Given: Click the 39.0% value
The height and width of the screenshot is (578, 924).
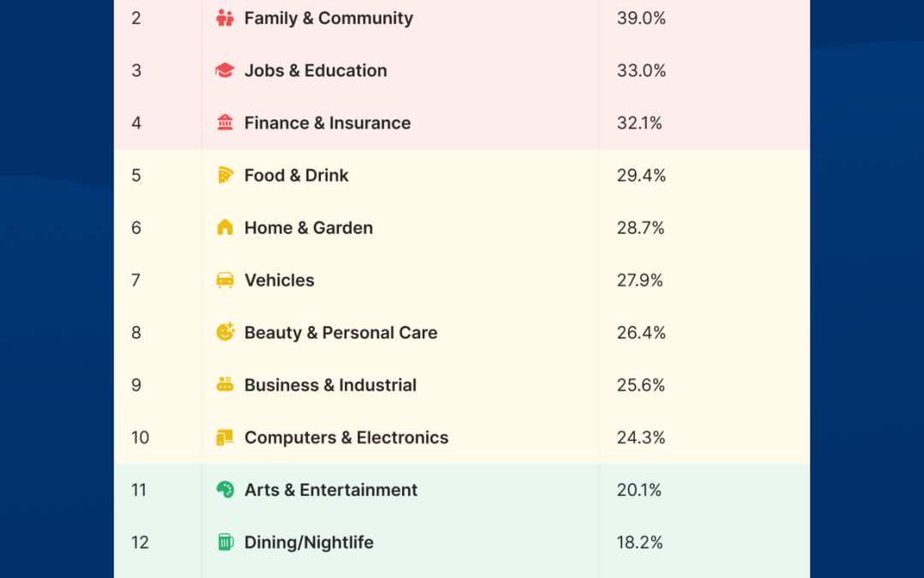Looking at the screenshot, I should [641, 18].
